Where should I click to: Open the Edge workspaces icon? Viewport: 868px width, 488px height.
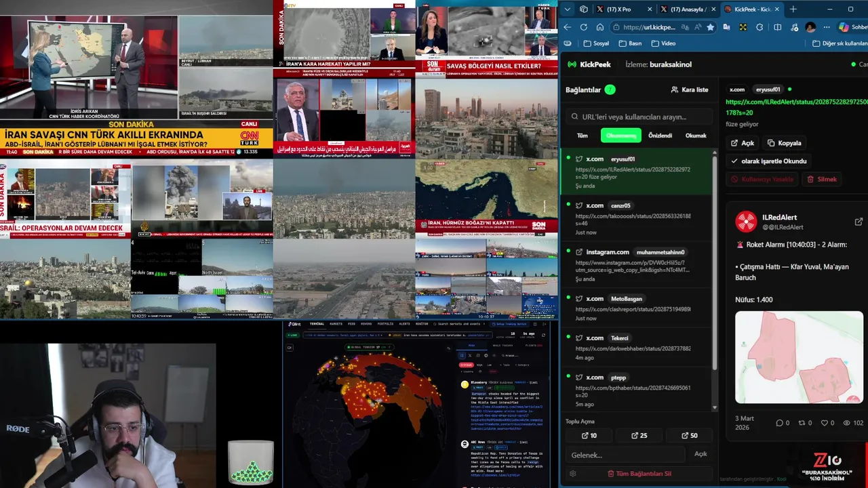click(x=584, y=9)
